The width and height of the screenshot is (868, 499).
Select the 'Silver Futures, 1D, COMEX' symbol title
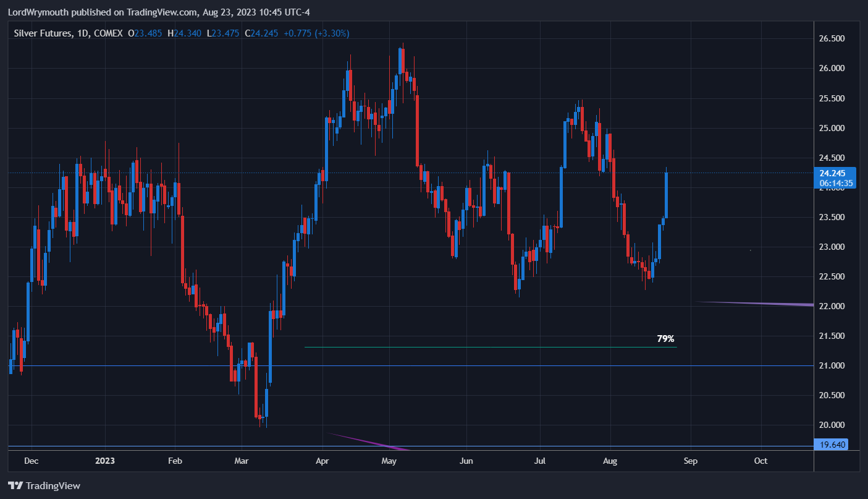tap(69, 33)
